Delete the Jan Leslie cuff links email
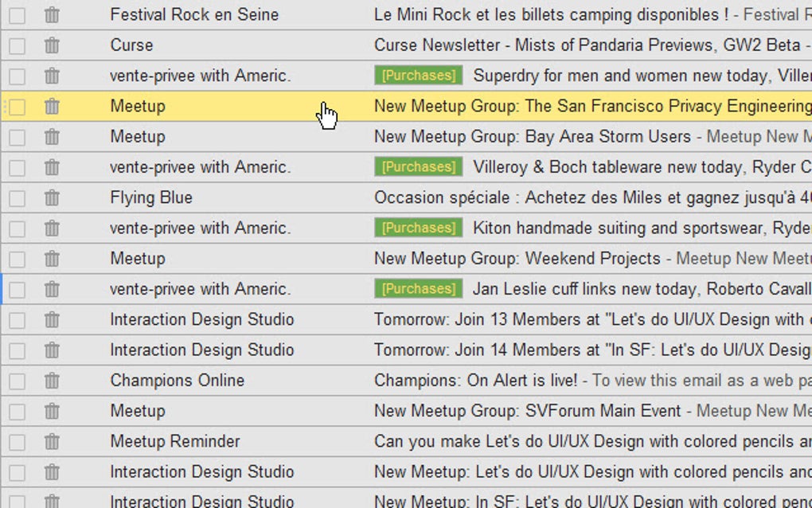The width and height of the screenshot is (812, 508). (x=52, y=288)
